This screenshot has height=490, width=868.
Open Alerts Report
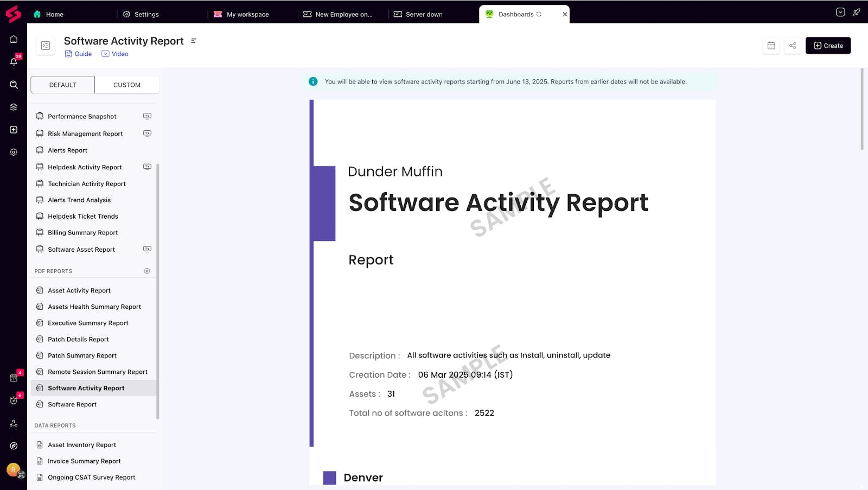(67, 151)
